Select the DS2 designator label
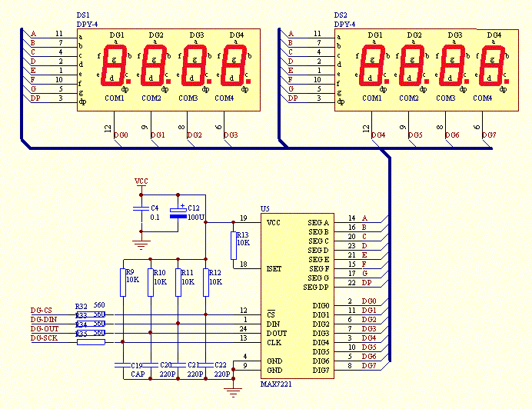Viewport: 532px width, 409px height. pos(341,15)
